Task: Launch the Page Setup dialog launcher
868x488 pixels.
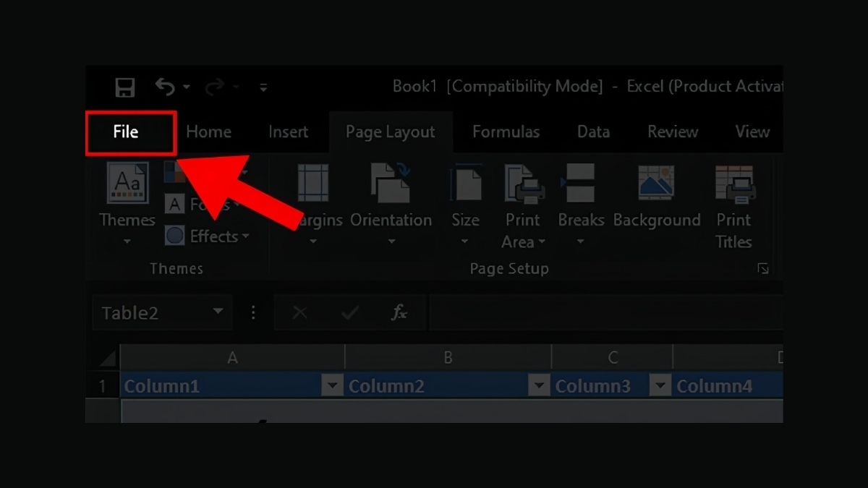Action: [x=763, y=269]
